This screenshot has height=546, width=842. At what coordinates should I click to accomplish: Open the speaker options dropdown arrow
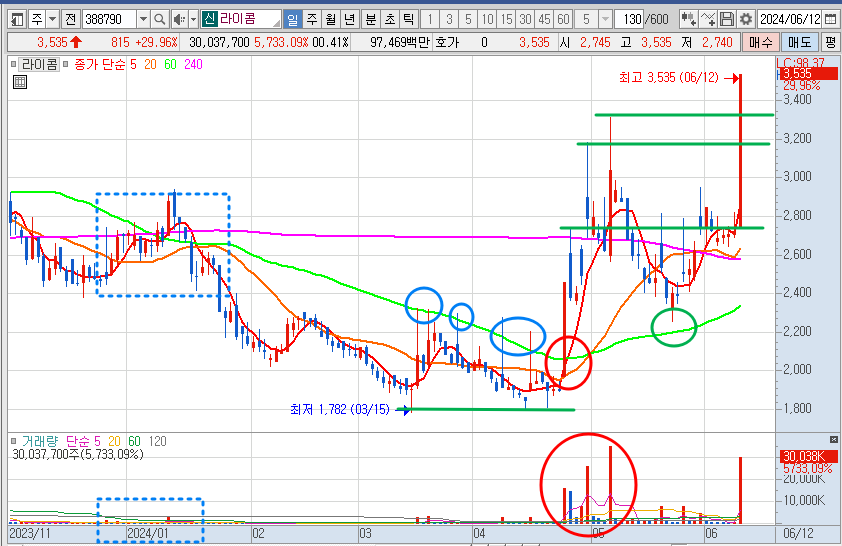193,20
